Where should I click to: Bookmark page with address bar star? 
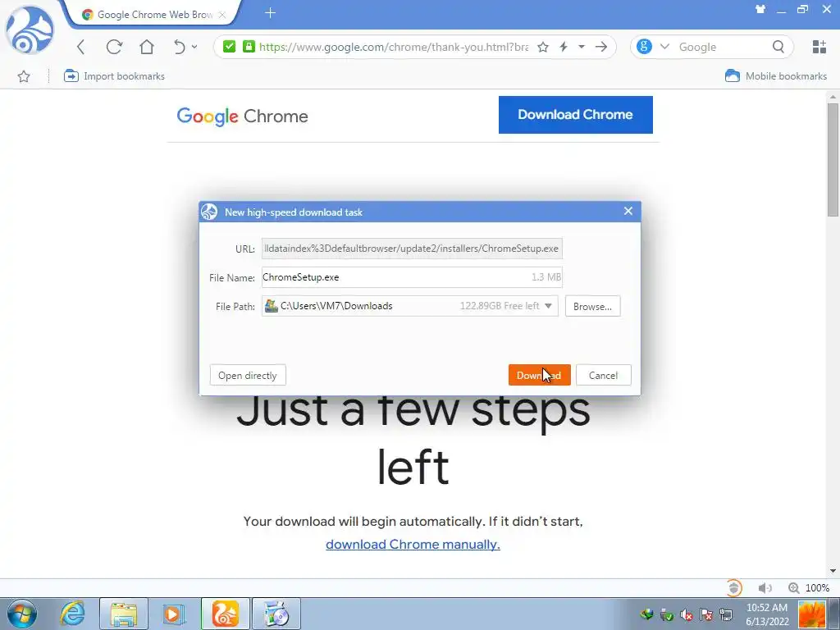[x=543, y=47]
